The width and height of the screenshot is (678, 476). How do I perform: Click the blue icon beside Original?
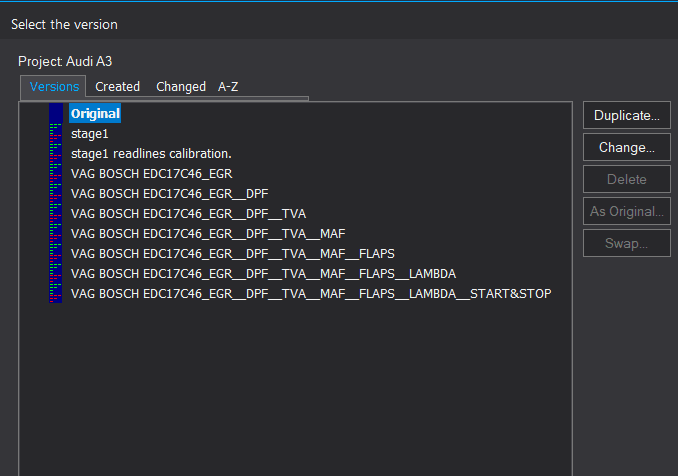pos(56,113)
